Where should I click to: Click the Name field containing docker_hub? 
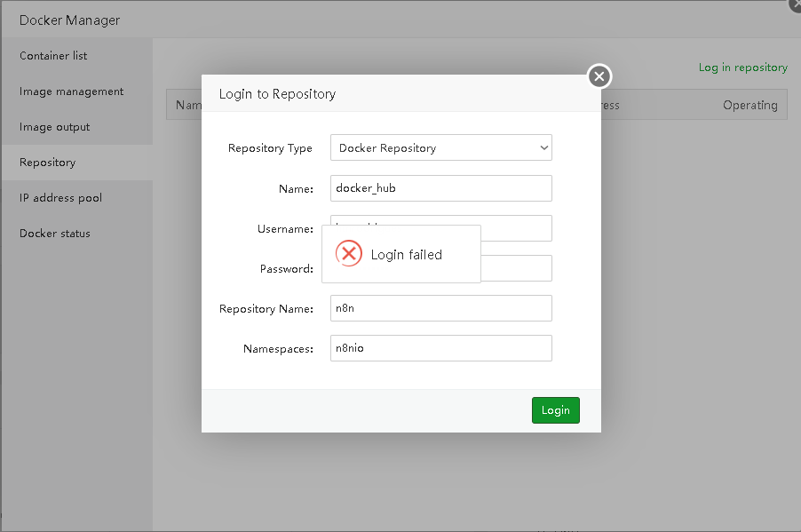click(440, 188)
